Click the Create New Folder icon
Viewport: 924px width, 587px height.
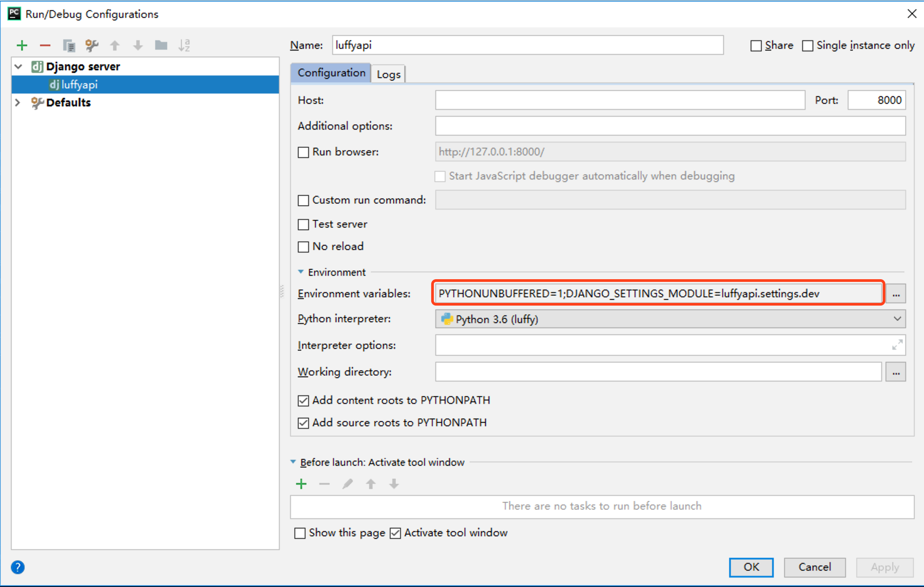point(161,45)
